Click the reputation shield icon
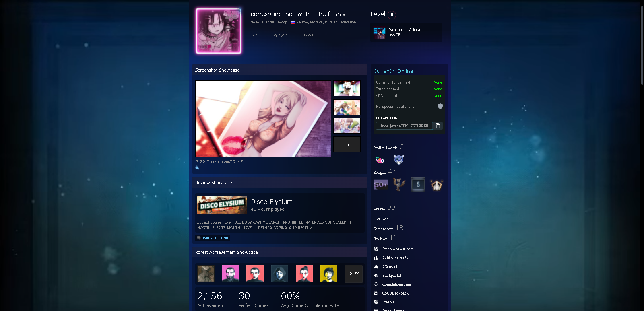644x311 pixels. 440,106
